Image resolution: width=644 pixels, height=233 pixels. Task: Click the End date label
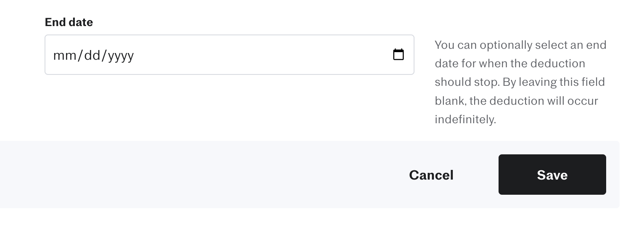69,22
